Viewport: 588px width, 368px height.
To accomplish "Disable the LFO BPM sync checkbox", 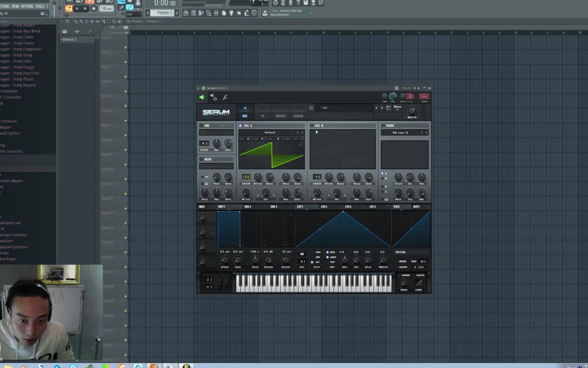I will [x=327, y=252].
